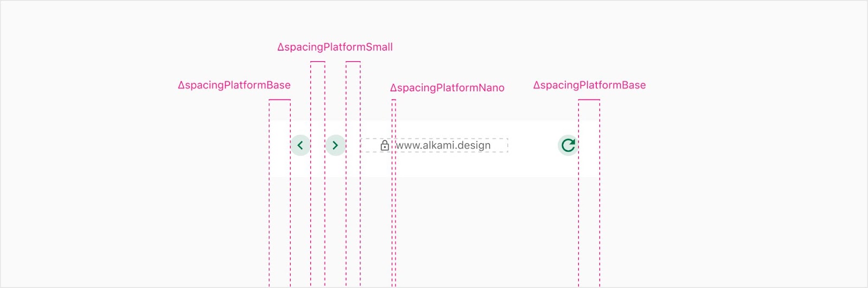Click the spacingPlatformNano annotation label
The width and height of the screenshot is (868, 288).
(447, 88)
